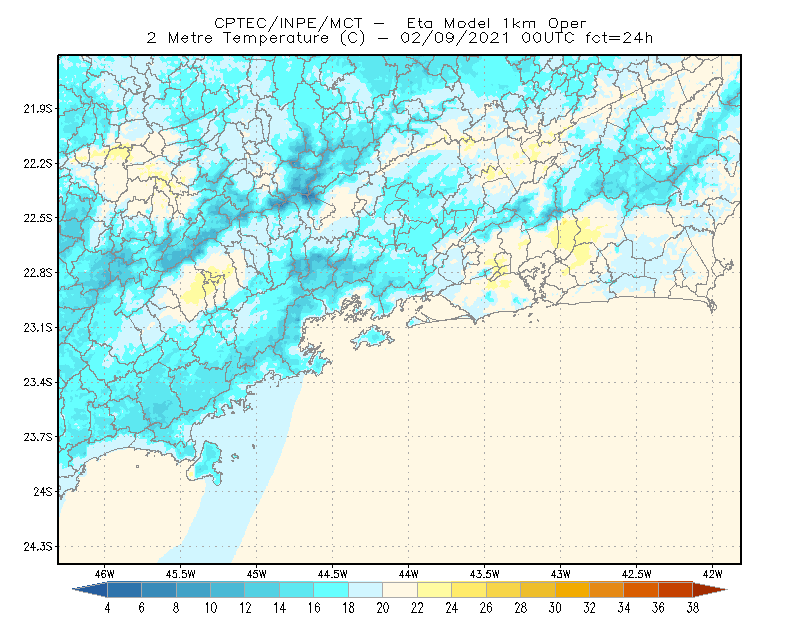Click the 44W longitude axis label
800x618 pixels.
[x=409, y=574]
